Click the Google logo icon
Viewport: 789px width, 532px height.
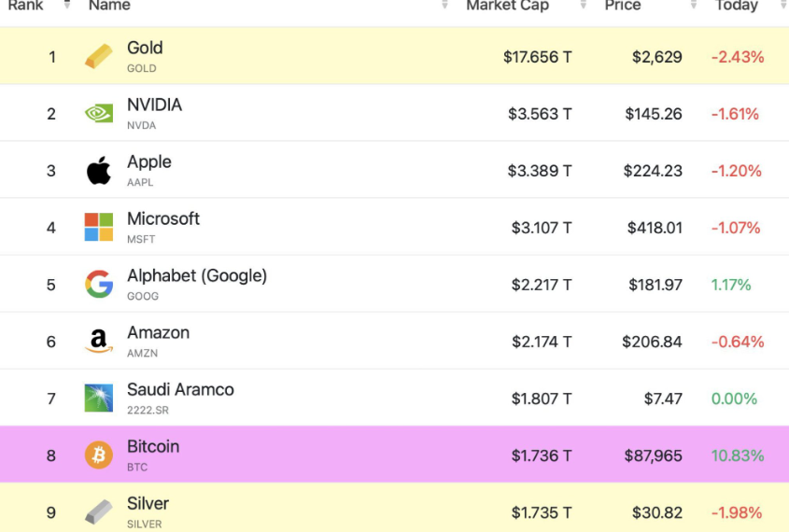98,285
